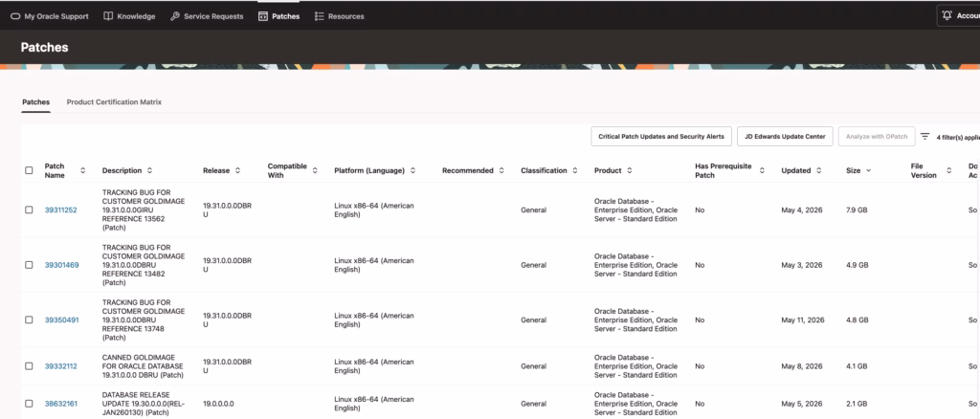Open patch link 38632161

(x=61, y=404)
